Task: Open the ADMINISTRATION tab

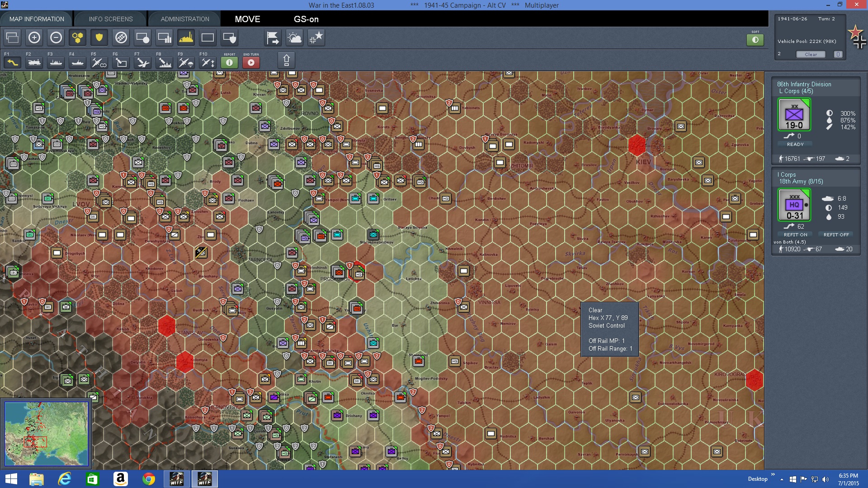Action: pyautogui.click(x=185, y=19)
